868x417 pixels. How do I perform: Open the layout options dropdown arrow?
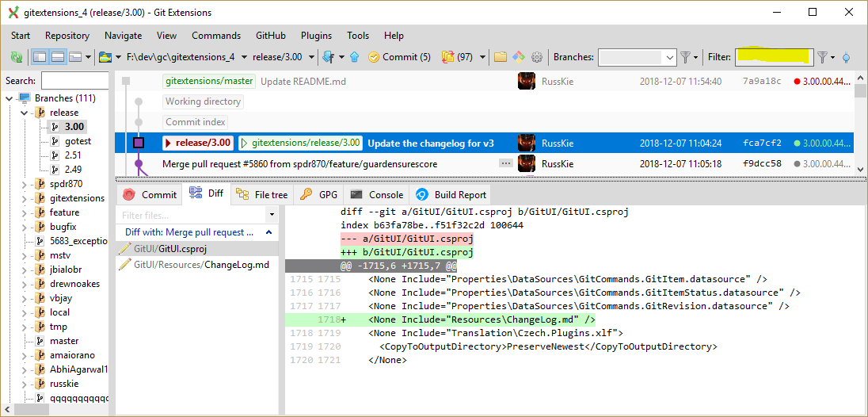88,56
